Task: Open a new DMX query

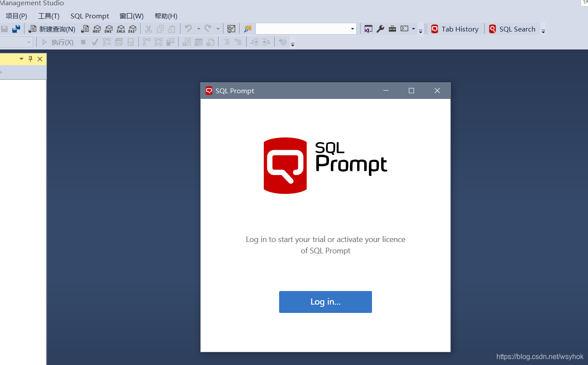Action: [x=109, y=29]
